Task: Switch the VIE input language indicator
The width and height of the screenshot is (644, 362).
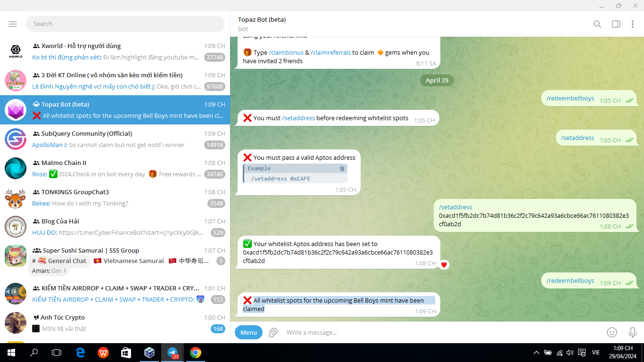Action: 596,353
